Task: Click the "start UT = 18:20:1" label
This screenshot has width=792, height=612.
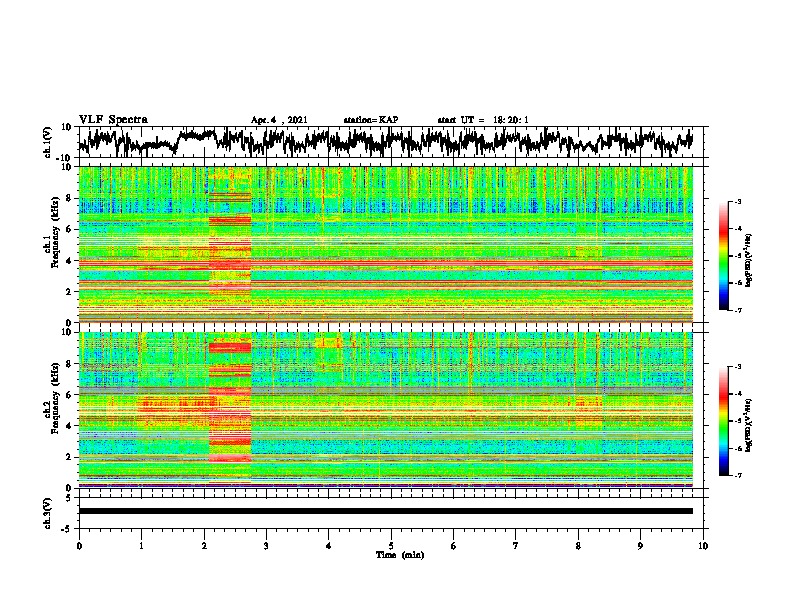Action: pos(483,120)
